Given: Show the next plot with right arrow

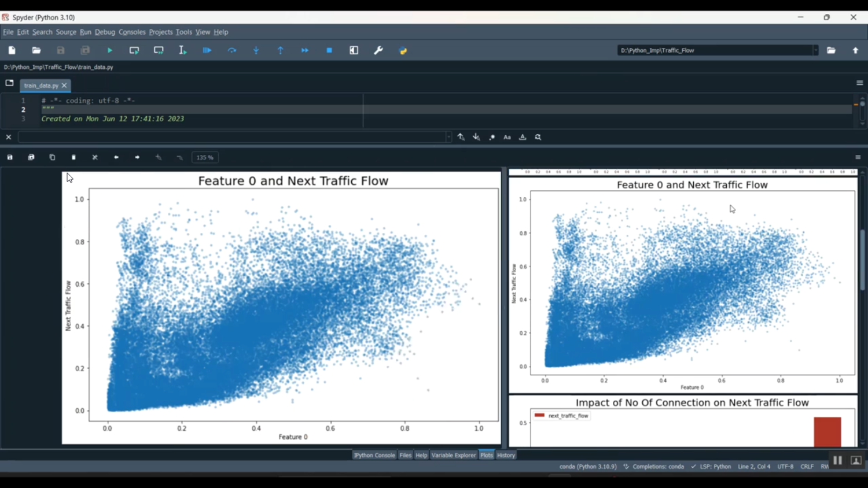Looking at the screenshot, I should 137,157.
